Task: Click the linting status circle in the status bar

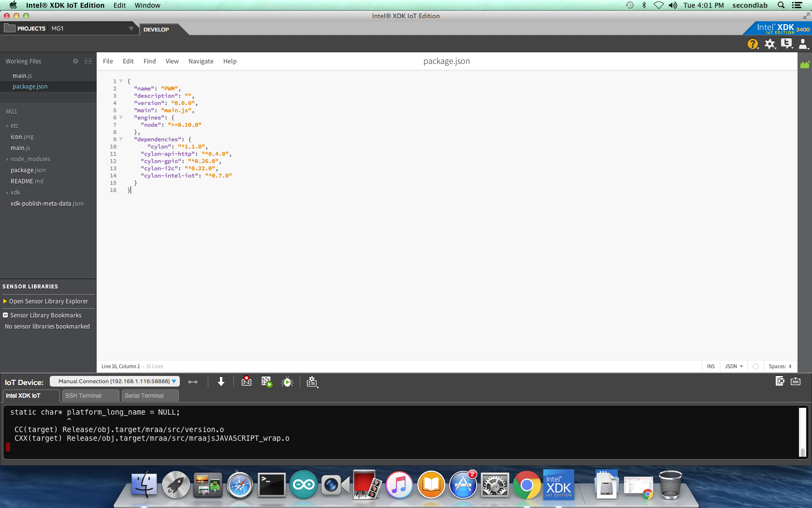Action: click(755, 367)
